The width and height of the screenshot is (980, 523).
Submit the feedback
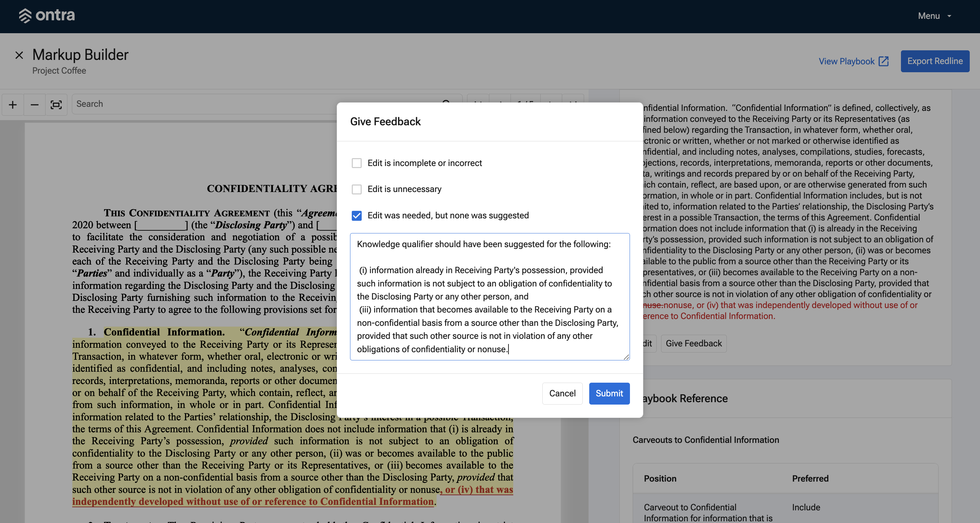pyautogui.click(x=609, y=393)
